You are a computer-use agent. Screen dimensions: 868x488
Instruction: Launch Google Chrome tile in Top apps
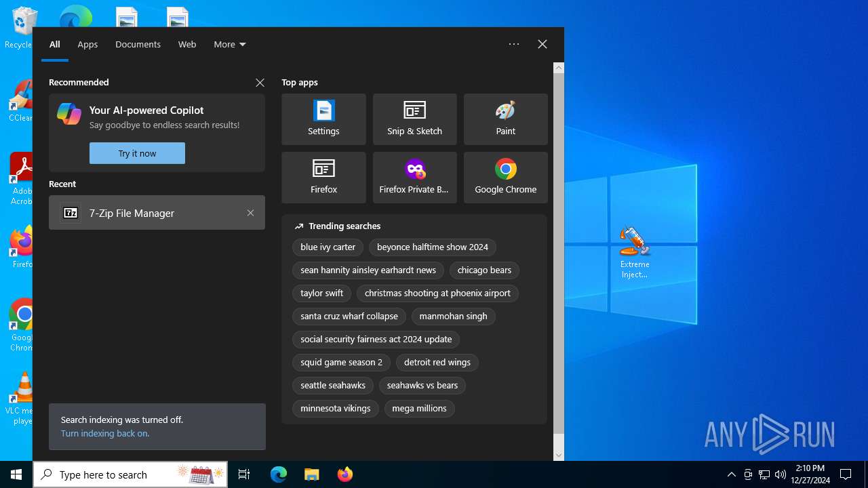coord(505,178)
